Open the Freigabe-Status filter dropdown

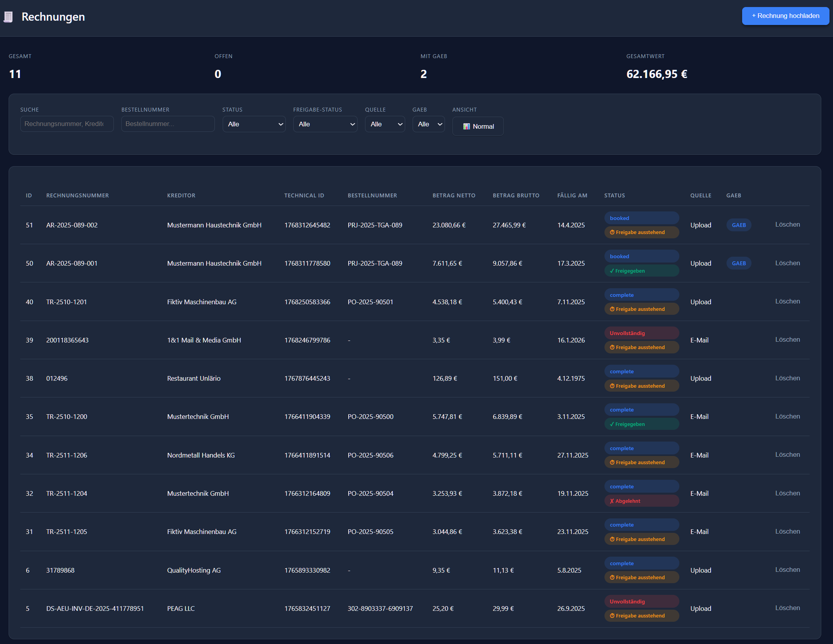point(325,124)
